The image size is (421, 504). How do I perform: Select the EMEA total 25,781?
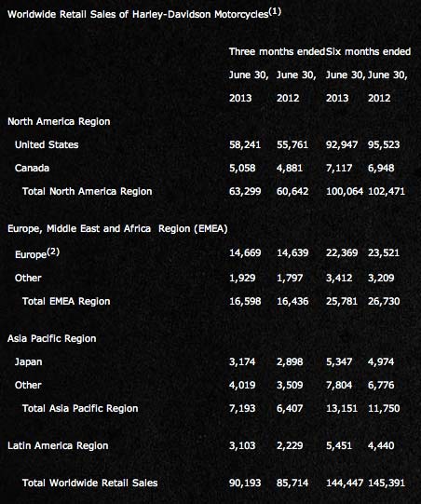pyautogui.click(x=342, y=301)
